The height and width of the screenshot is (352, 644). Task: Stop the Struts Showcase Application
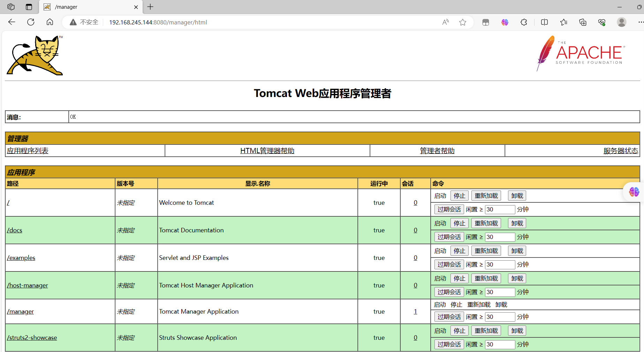459,331
